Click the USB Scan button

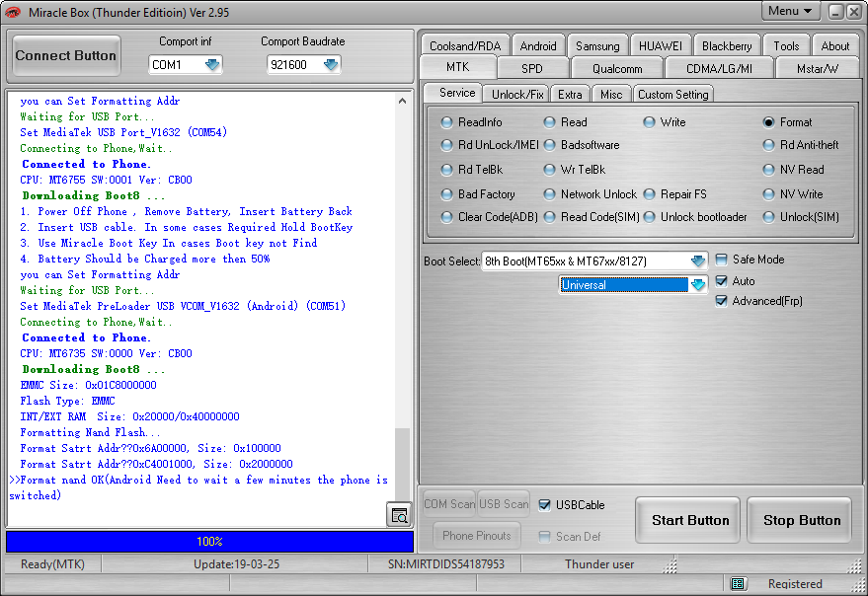[504, 503]
